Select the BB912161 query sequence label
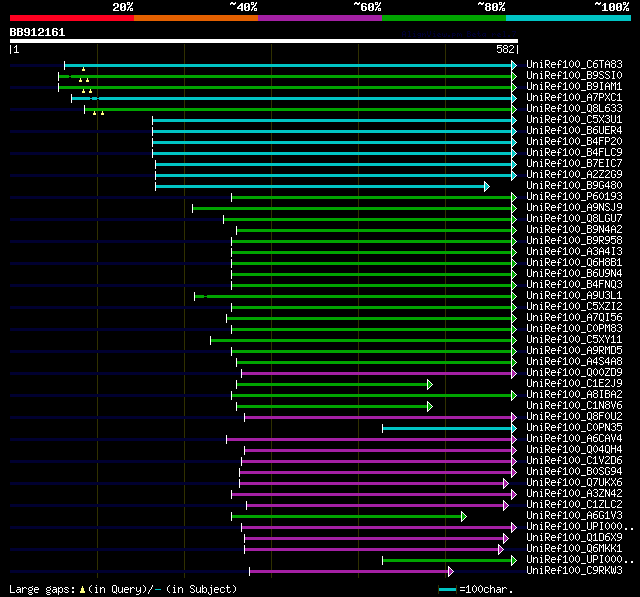The width and height of the screenshot is (640, 597). (x=37, y=32)
